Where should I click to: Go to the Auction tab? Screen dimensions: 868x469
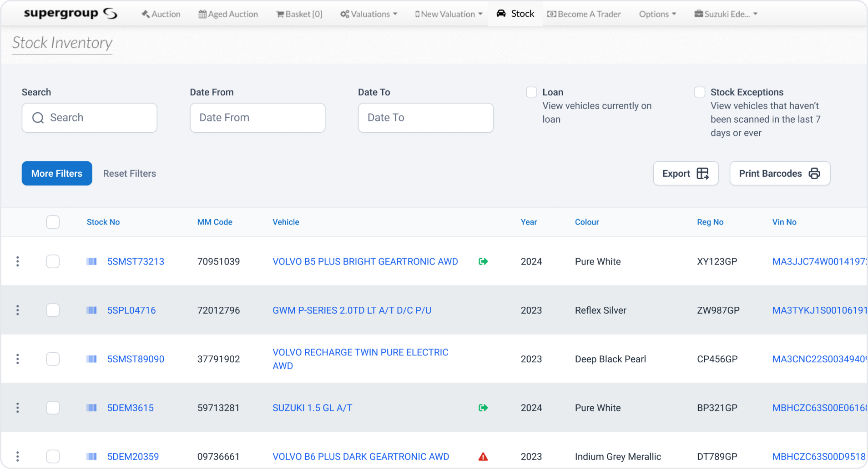pos(161,14)
